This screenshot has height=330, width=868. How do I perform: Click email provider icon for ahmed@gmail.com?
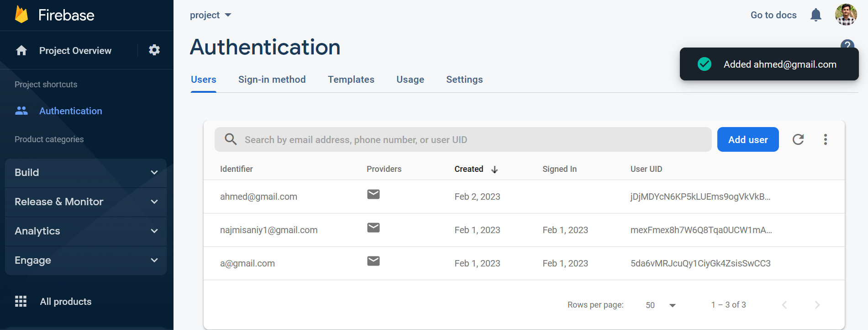coord(374,194)
